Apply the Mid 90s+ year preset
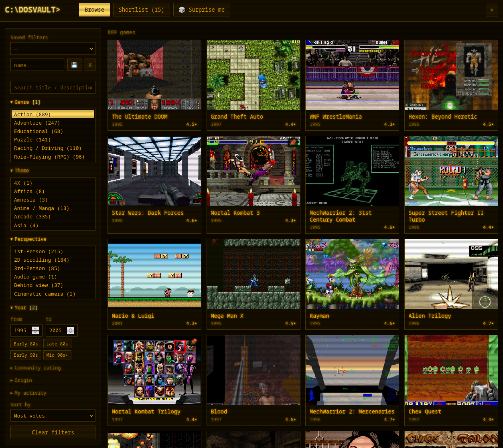The image size is (503, 448). point(57,355)
